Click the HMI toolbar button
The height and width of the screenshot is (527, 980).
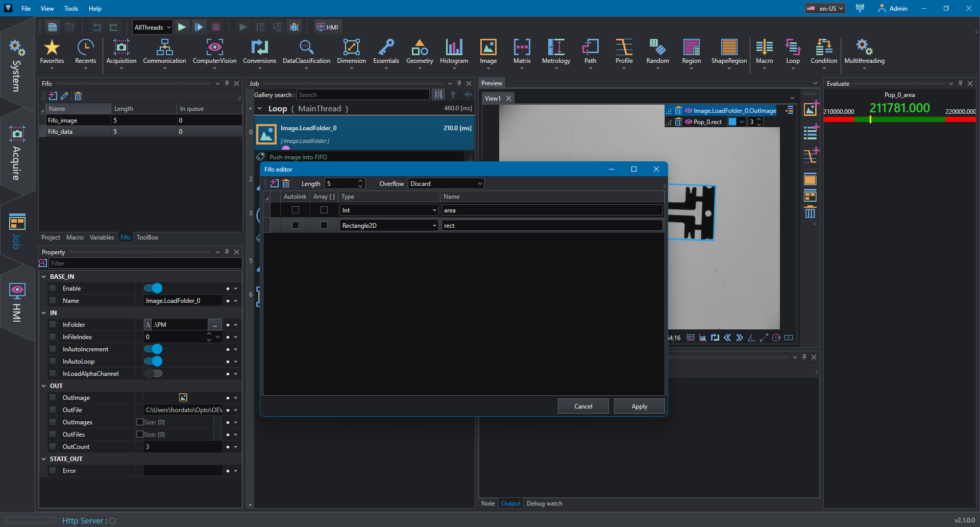click(327, 27)
